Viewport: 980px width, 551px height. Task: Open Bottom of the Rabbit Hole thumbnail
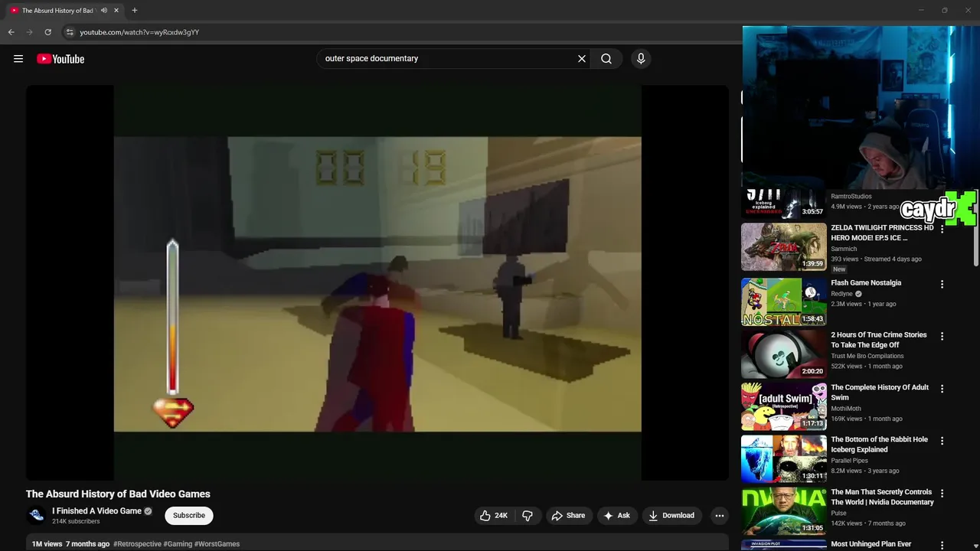point(784,458)
